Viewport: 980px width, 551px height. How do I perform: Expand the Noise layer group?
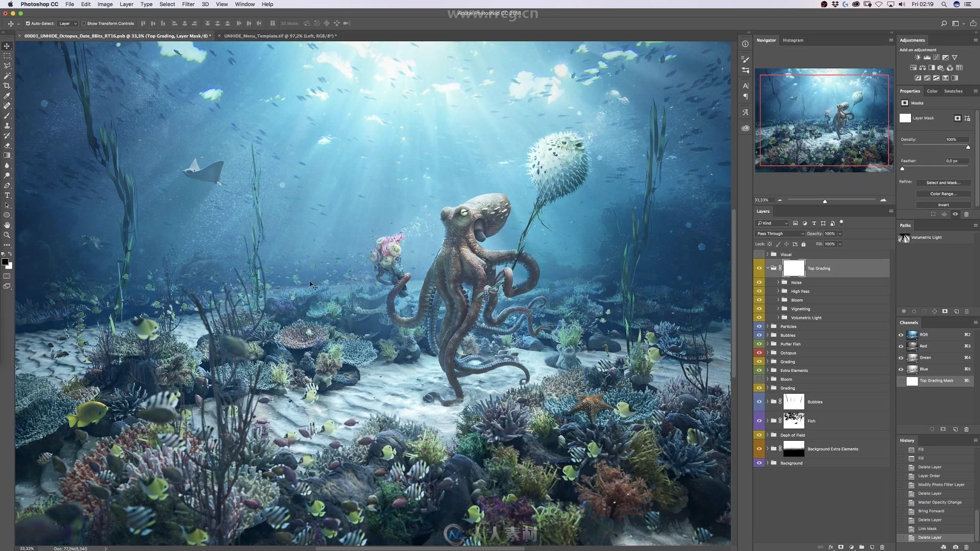point(778,282)
